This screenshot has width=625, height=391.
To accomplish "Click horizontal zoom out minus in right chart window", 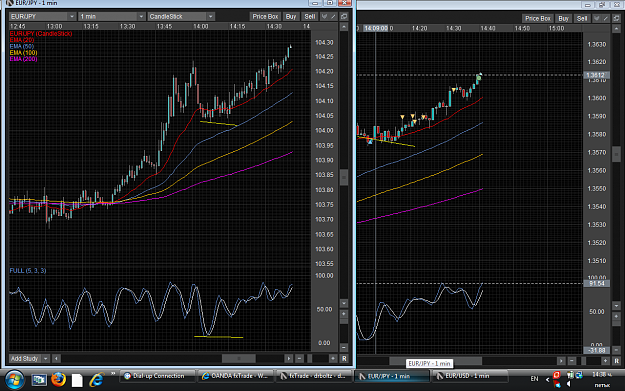I will tap(572, 361).
